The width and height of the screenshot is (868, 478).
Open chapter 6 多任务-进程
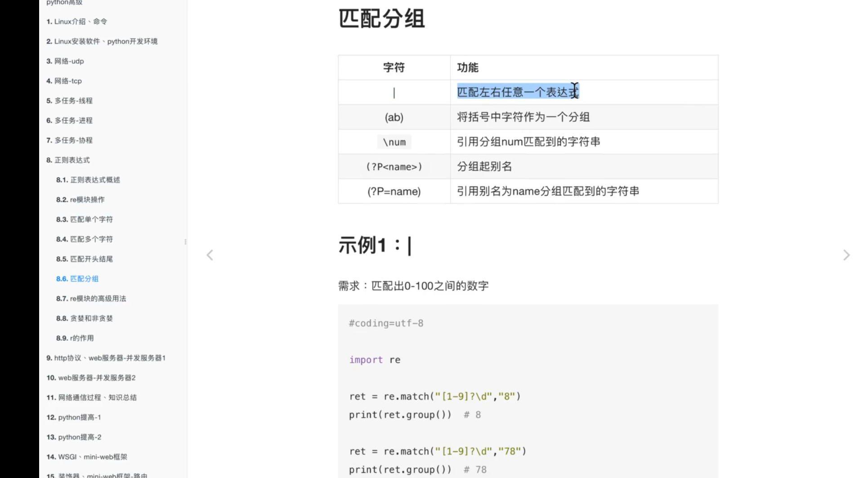click(70, 121)
